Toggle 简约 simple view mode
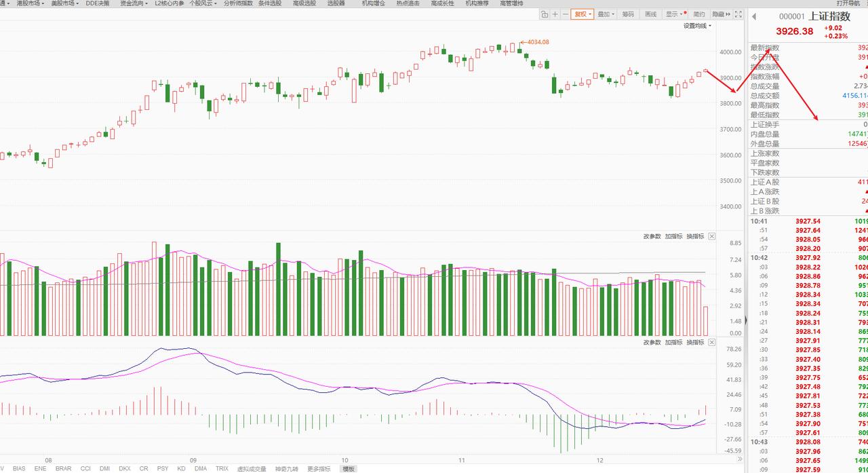868x473 pixels. pyautogui.click(x=699, y=14)
